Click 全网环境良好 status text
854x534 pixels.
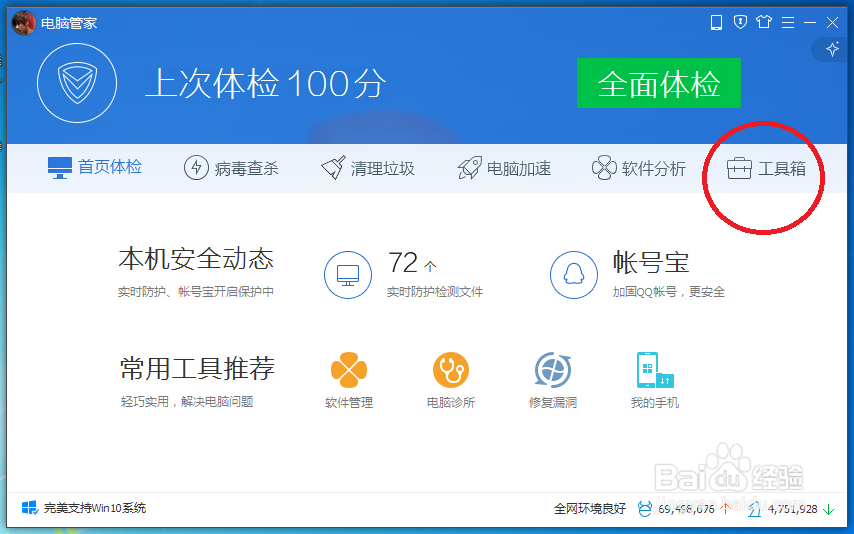pos(590,509)
